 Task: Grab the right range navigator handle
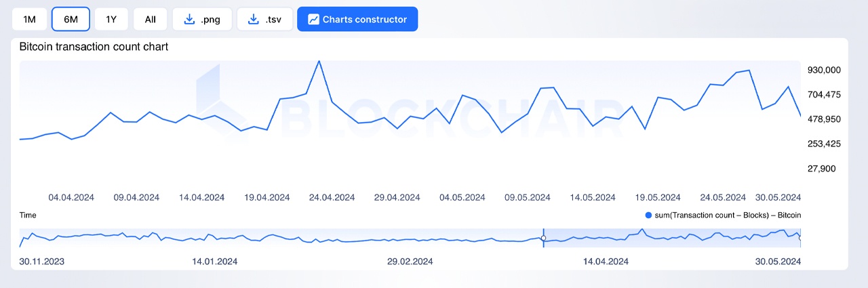(800, 238)
